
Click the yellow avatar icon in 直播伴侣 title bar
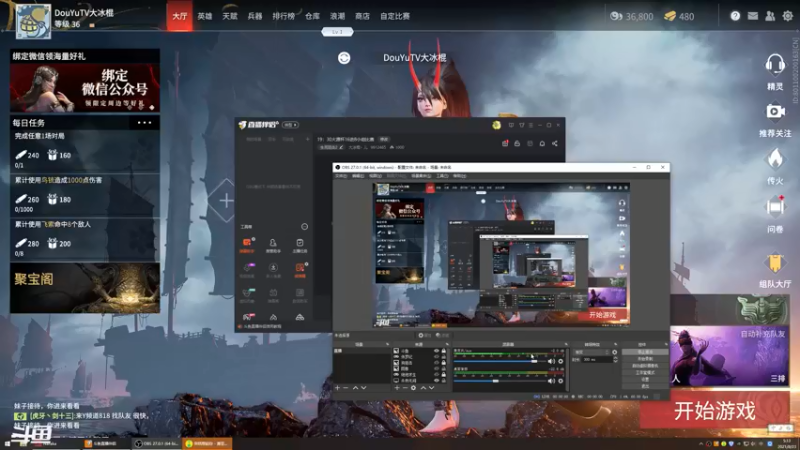coord(496,125)
